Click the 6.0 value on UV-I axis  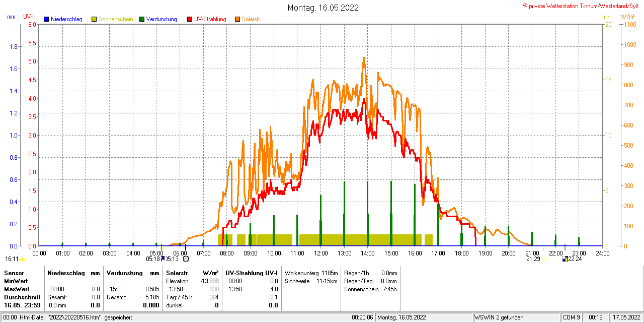tap(32, 24)
